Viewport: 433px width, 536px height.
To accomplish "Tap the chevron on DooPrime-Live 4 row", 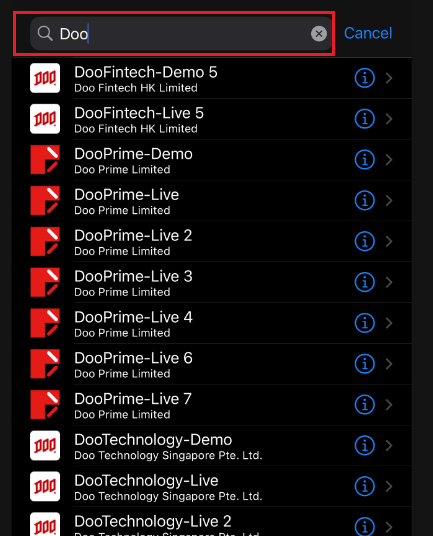I will (x=389, y=323).
